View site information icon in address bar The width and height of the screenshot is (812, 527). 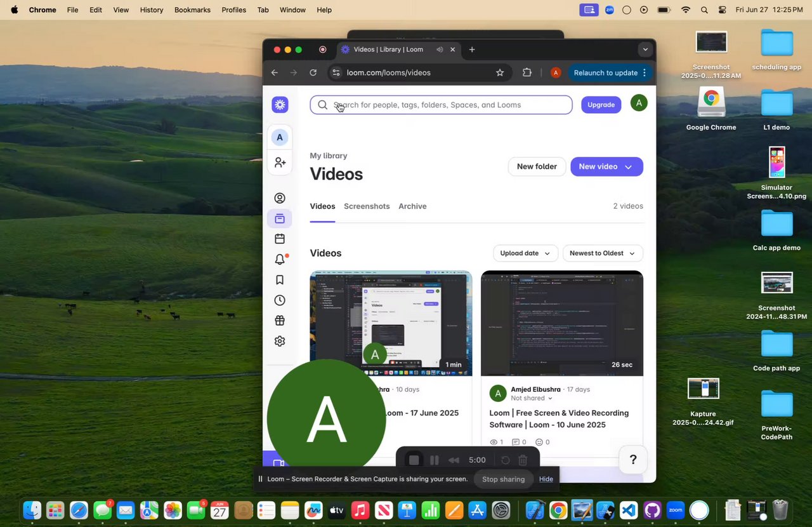tap(336, 72)
